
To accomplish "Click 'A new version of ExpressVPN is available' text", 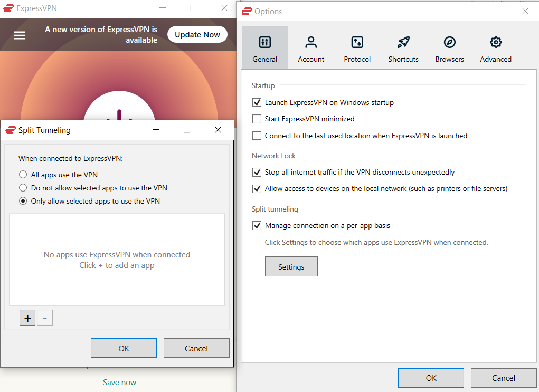I will [x=101, y=35].
